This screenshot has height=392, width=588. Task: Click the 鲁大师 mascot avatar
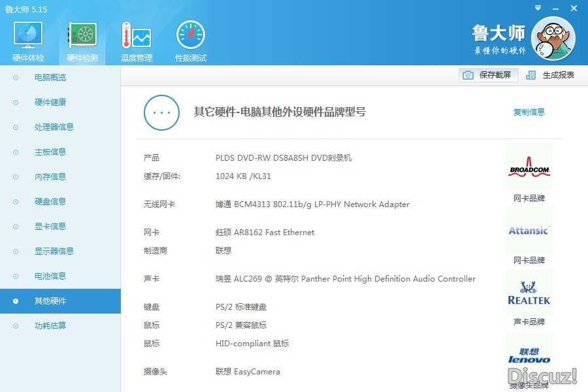point(553,39)
